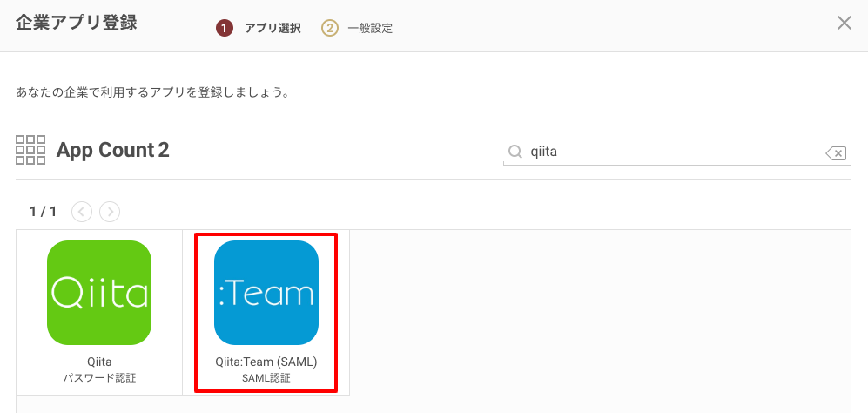Click into the app search field
The width and height of the screenshot is (868, 413).
pos(676,152)
